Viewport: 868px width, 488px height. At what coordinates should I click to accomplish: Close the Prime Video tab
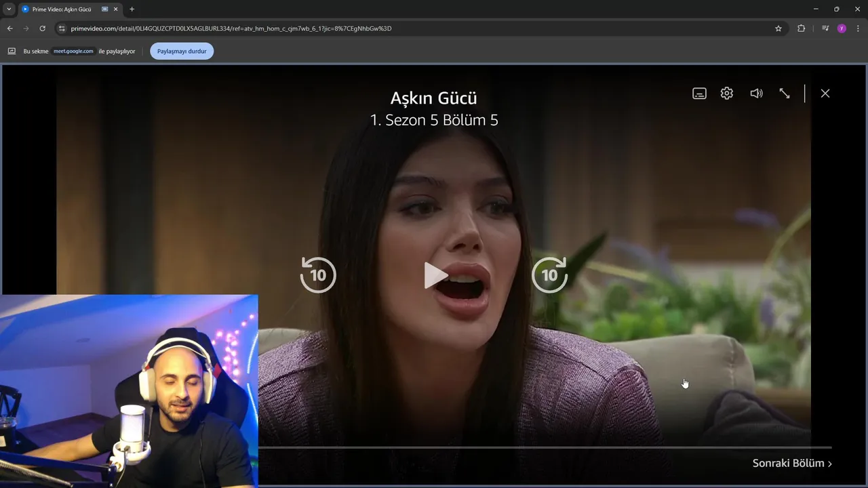point(115,9)
